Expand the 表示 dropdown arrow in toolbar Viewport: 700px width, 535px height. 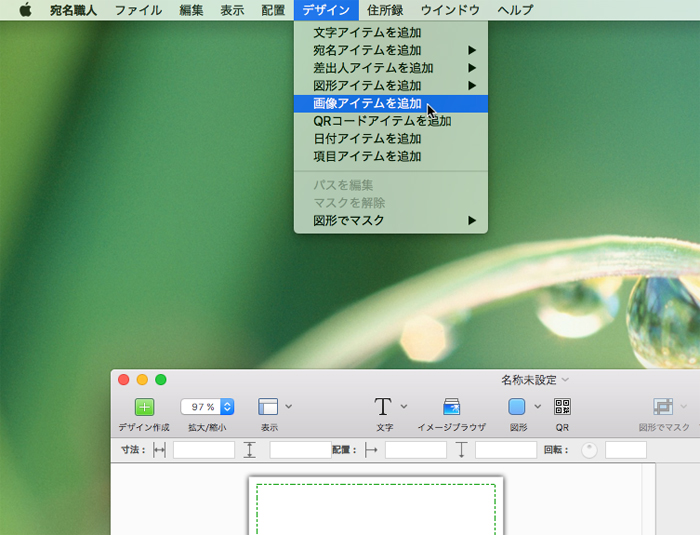(x=289, y=406)
